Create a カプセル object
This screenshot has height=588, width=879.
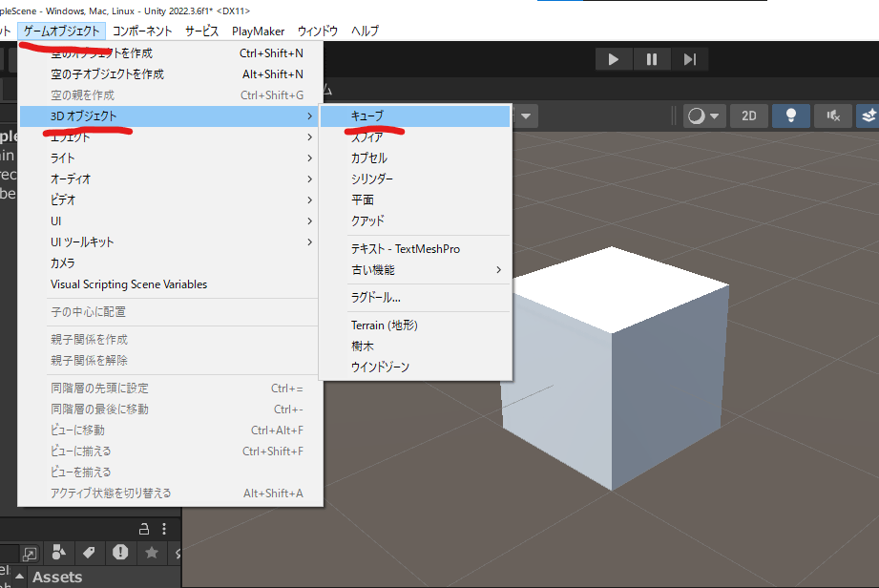(415, 158)
